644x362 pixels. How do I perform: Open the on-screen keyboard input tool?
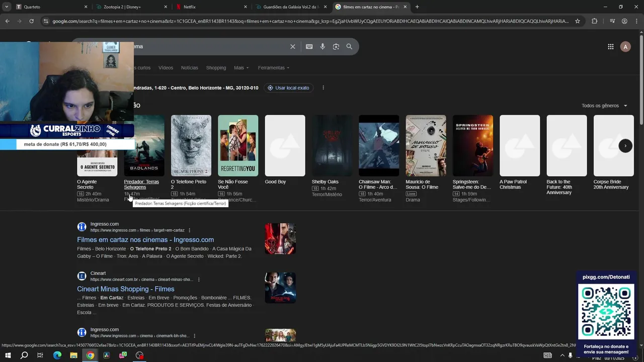pos(309,47)
